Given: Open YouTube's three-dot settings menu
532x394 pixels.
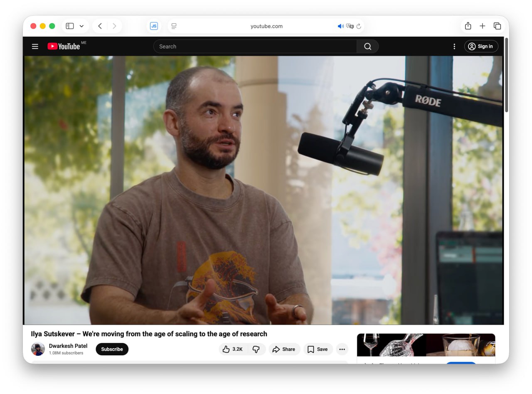Looking at the screenshot, I should click(x=454, y=46).
